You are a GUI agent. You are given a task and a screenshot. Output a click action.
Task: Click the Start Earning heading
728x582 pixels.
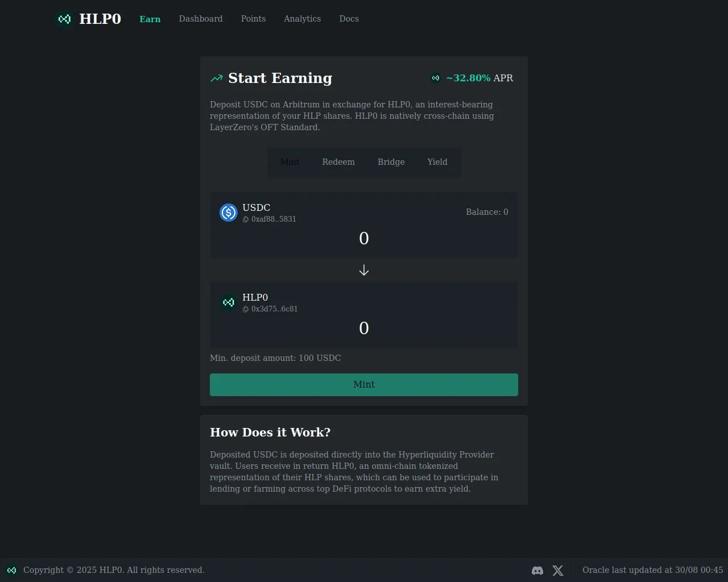[x=280, y=78]
